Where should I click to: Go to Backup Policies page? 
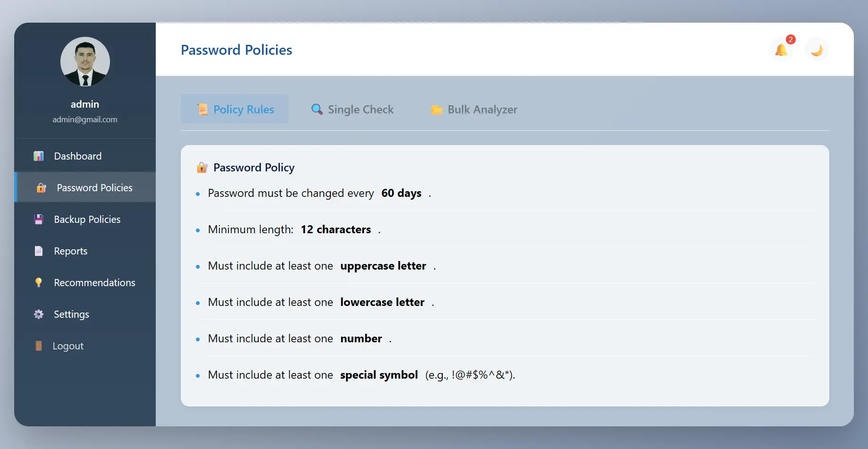pyautogui.click(x=87, y=220)
